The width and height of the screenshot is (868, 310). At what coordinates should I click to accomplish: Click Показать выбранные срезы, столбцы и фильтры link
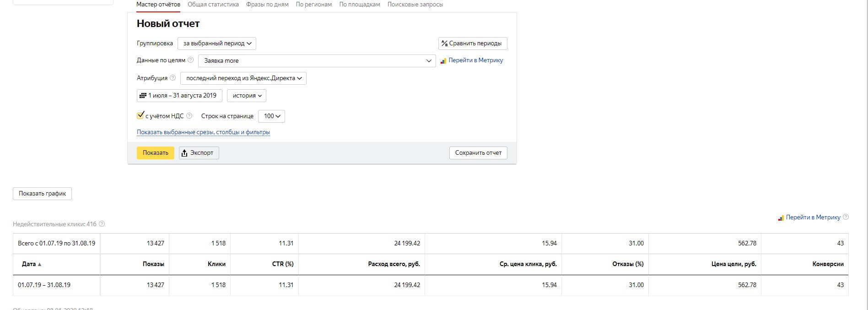click(x=203, y=132)
